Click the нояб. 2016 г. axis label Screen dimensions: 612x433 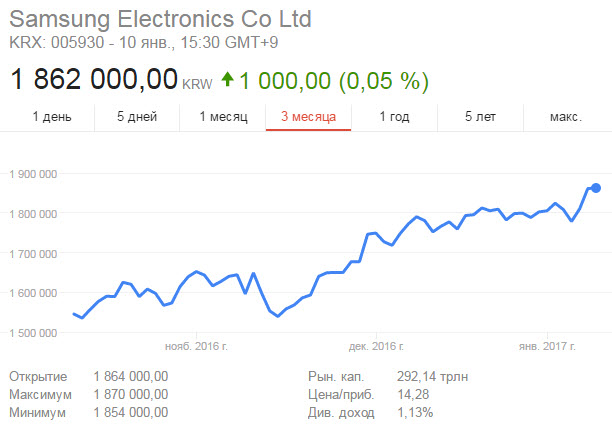click(x=197, y=346)
